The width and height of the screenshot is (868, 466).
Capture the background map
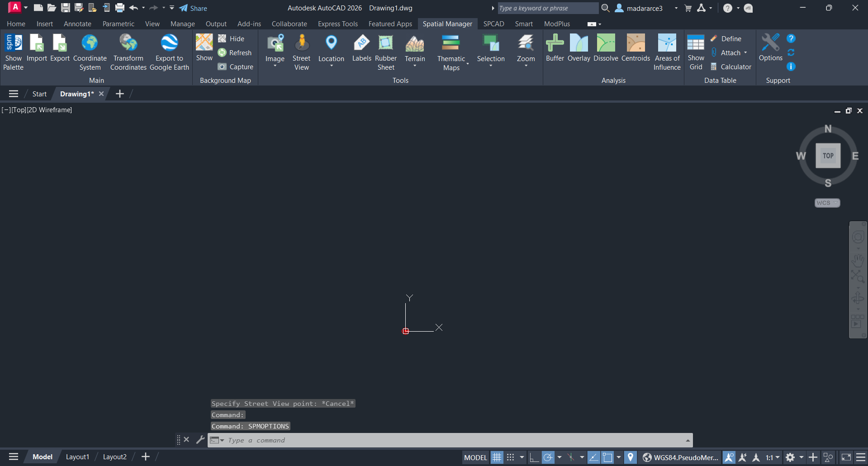(235, 67)
